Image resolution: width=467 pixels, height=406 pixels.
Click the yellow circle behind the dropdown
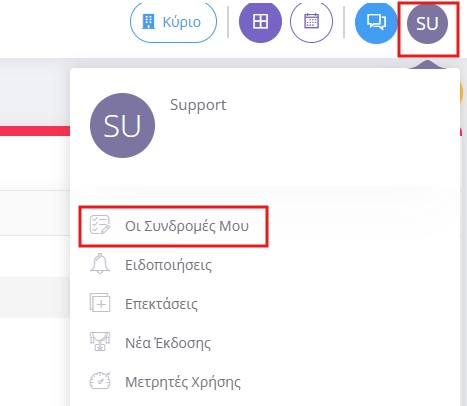tap(461, 92)
